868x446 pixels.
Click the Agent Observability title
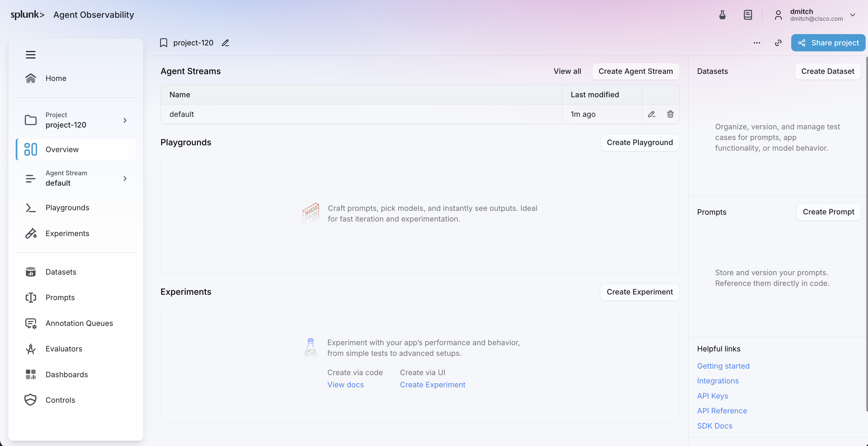pyautogui.click(x=94, y=15)
